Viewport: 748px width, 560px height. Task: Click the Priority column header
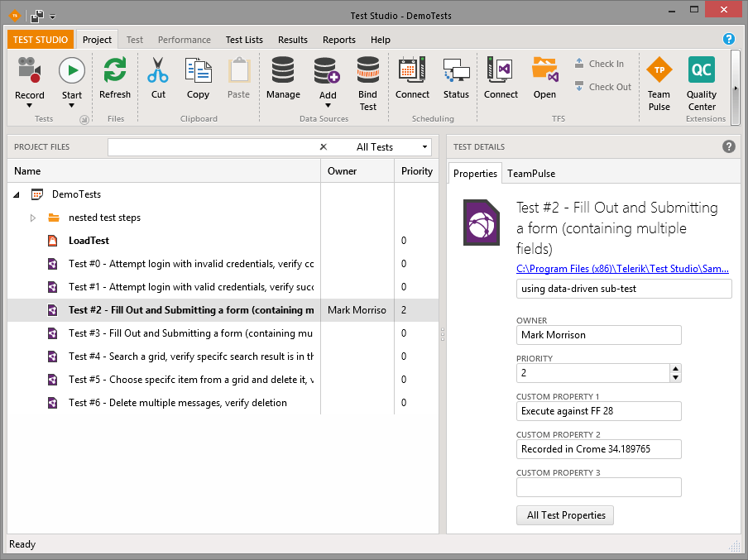[x=416, y=170]
